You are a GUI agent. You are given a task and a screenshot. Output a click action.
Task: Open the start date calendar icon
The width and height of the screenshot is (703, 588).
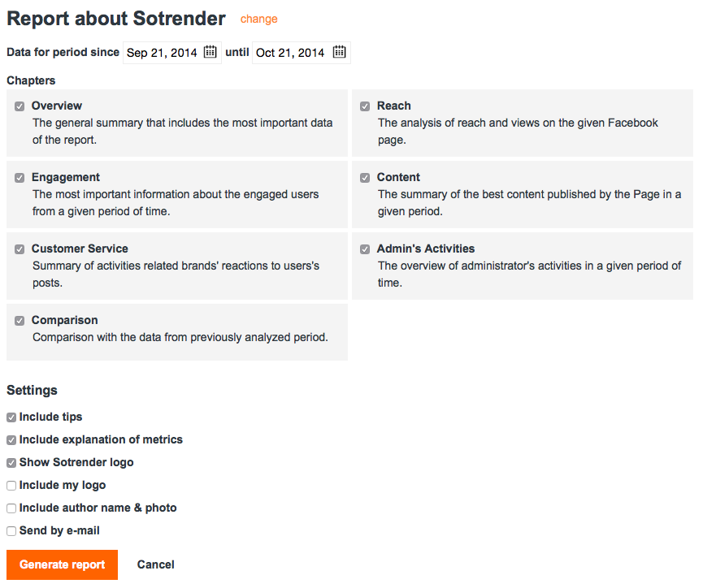(x=210, y=52)
